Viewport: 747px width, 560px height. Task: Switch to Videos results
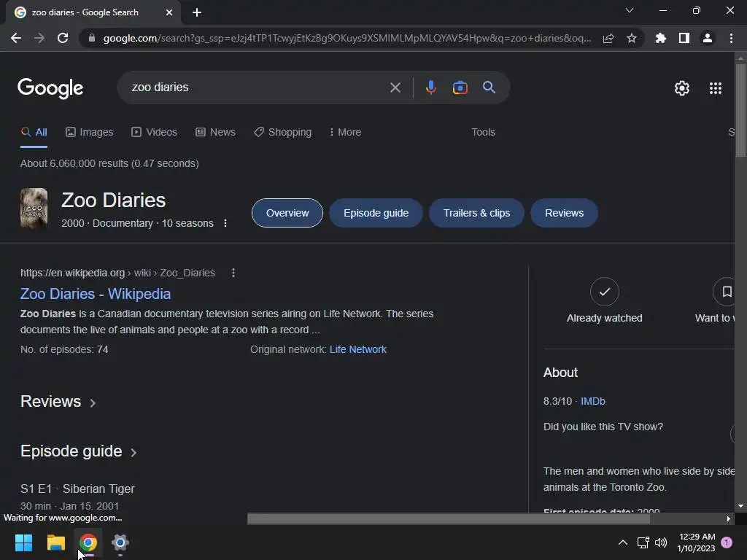[155, 133]
